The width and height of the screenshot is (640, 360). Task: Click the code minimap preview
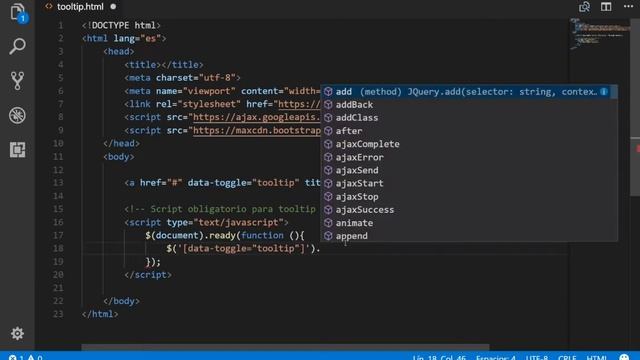599,33
